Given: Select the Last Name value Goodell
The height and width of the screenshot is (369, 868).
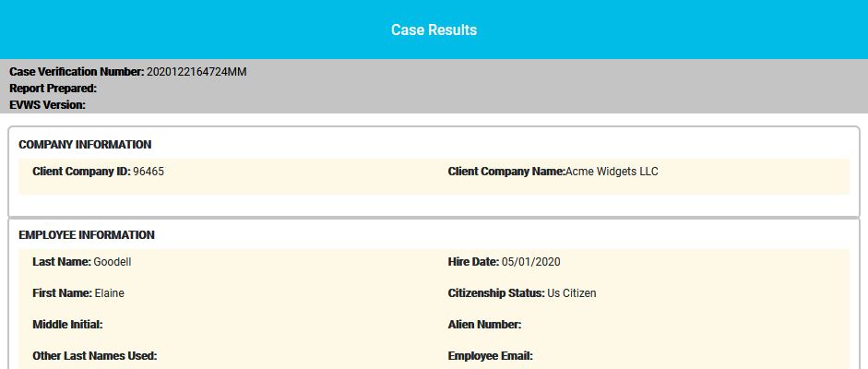Looking at the screenshot, I should coord(113,262).
